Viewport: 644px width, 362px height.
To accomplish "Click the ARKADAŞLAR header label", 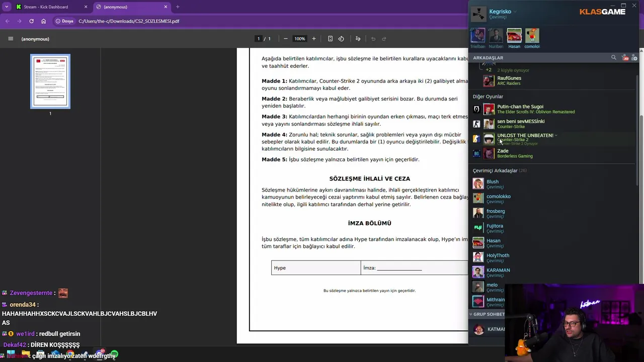I will (488, 57).
